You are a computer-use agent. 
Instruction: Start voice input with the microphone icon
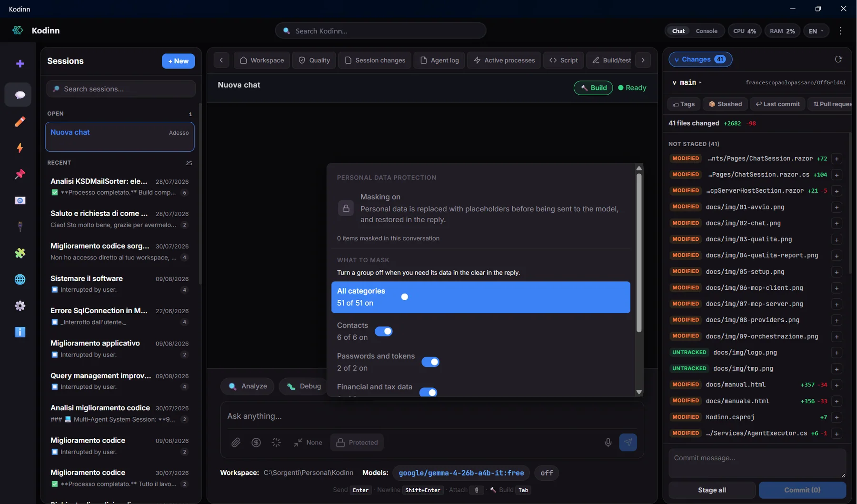[608, 443]
